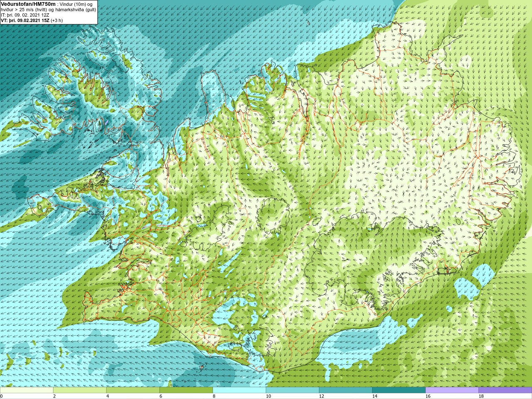Click the 'hviður > 25 m/s (hvítt)' text line
532x399 pixels.
coord(24,10)
